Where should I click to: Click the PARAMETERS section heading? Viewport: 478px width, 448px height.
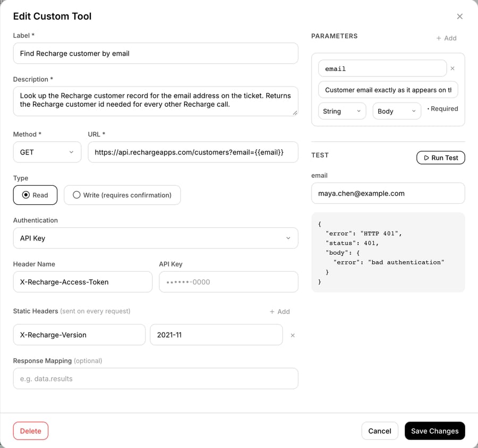[334, 36]
